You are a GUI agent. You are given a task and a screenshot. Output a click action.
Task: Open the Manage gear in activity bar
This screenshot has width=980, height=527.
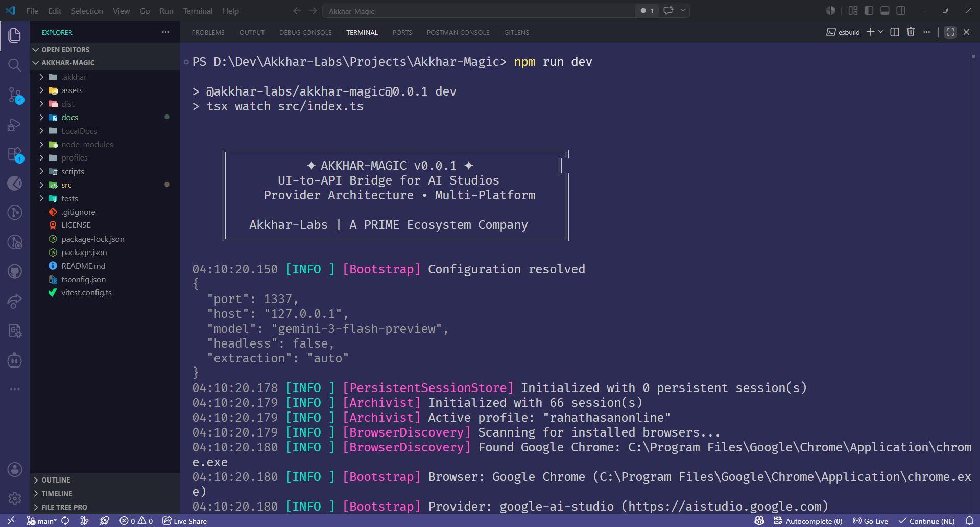click(x=15, y=498)
